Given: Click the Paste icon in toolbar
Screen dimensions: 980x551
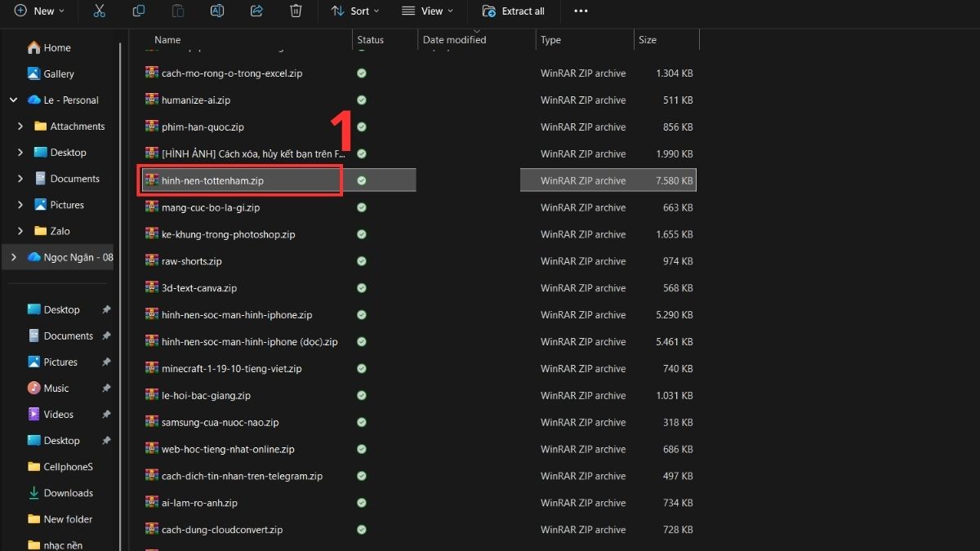Looking at the screenshot, I should pyautogui.click(x=177, y=11).
